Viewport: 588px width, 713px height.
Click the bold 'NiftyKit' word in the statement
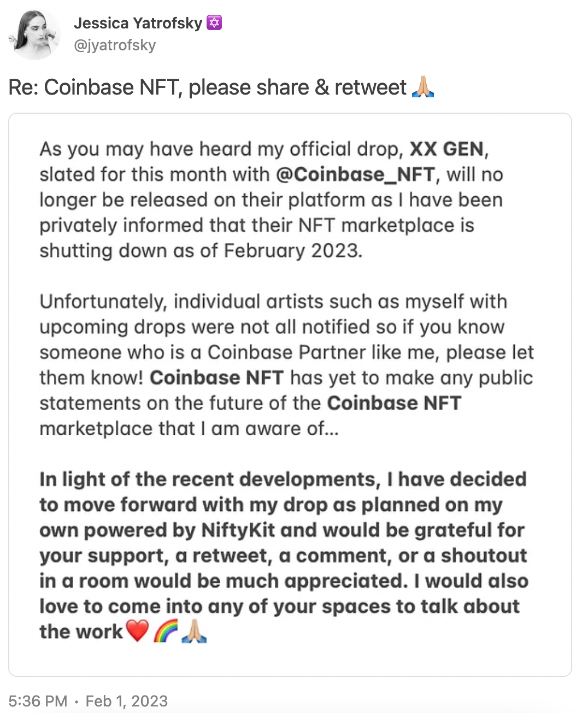238,530
